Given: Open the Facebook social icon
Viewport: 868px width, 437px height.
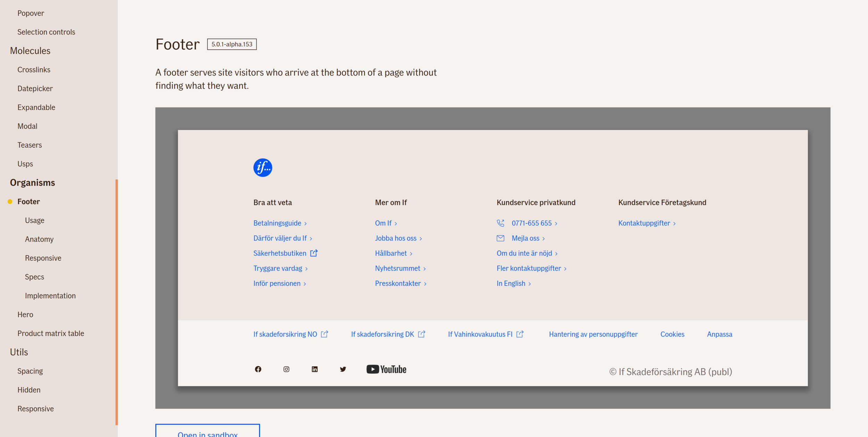Looking at the screenshot, I should click(258, 369).
